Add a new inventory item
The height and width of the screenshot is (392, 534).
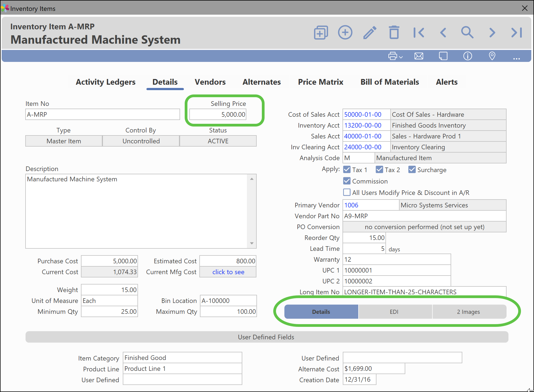point(345,33)
